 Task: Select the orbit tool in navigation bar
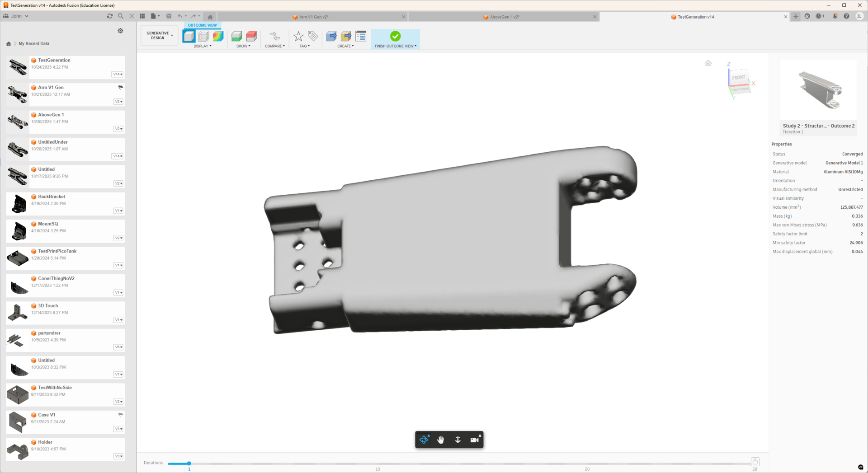click(424, 440)
